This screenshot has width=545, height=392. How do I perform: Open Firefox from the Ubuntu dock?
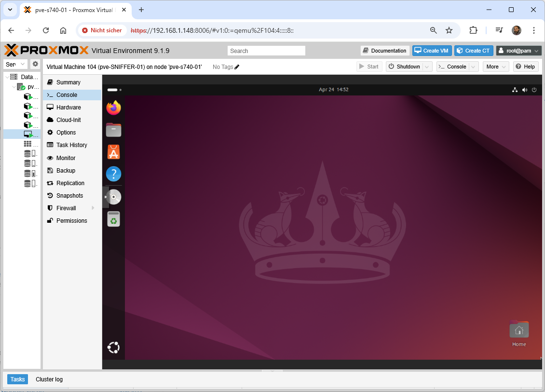point(113,108)
